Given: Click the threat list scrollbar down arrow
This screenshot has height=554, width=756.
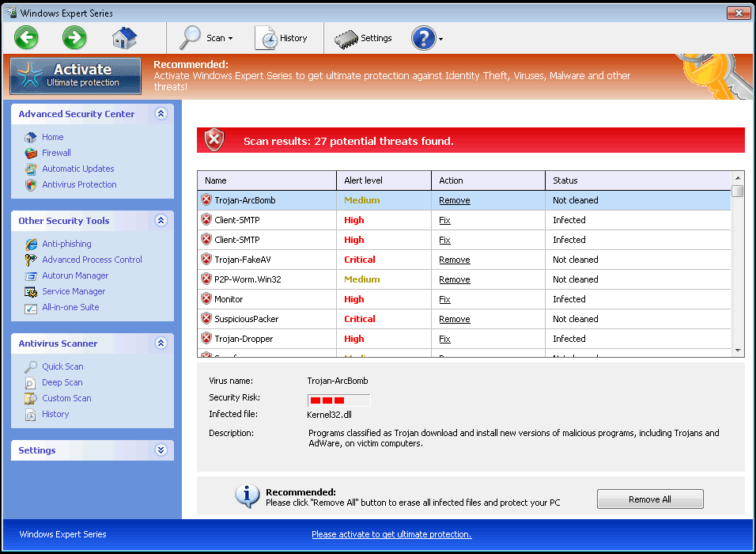Looking at the screenshot, I should [x=738, y=350].
